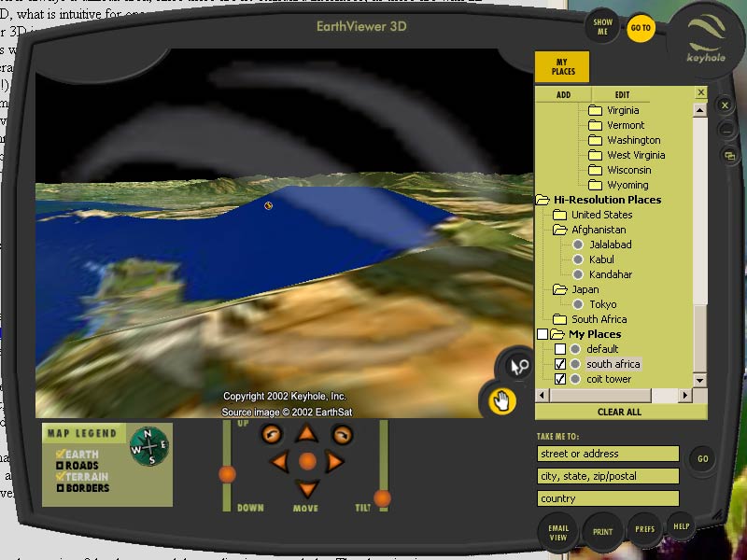The image size is (747, 560).
Task: Enable the Borders layer checkbox
Action: tap(60, 487)
